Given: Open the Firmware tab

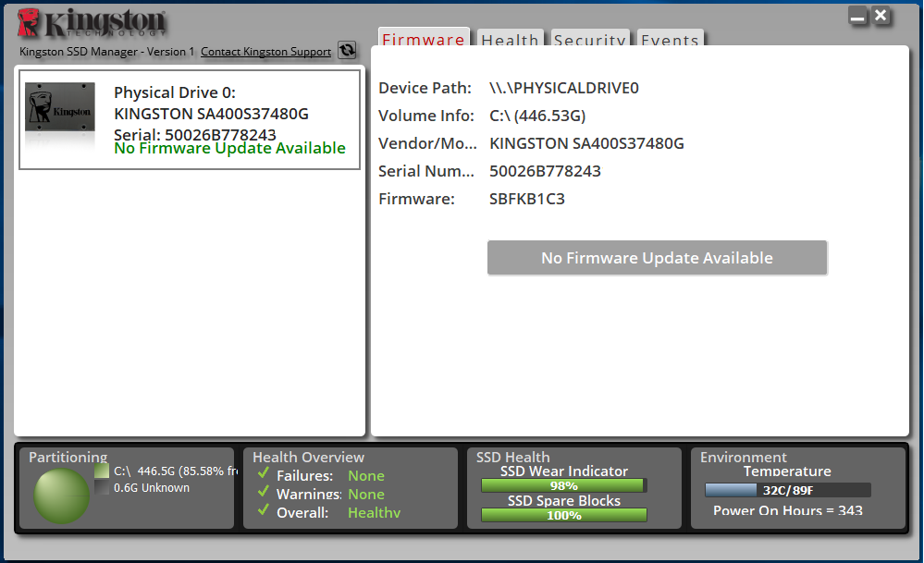Looking at the screenshot, I should coord(424,40).
